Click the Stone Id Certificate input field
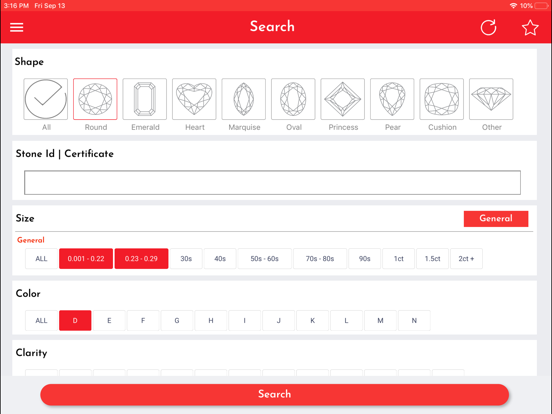The height and width of the screenshot is (414, 552). click(x=272, y=182)
